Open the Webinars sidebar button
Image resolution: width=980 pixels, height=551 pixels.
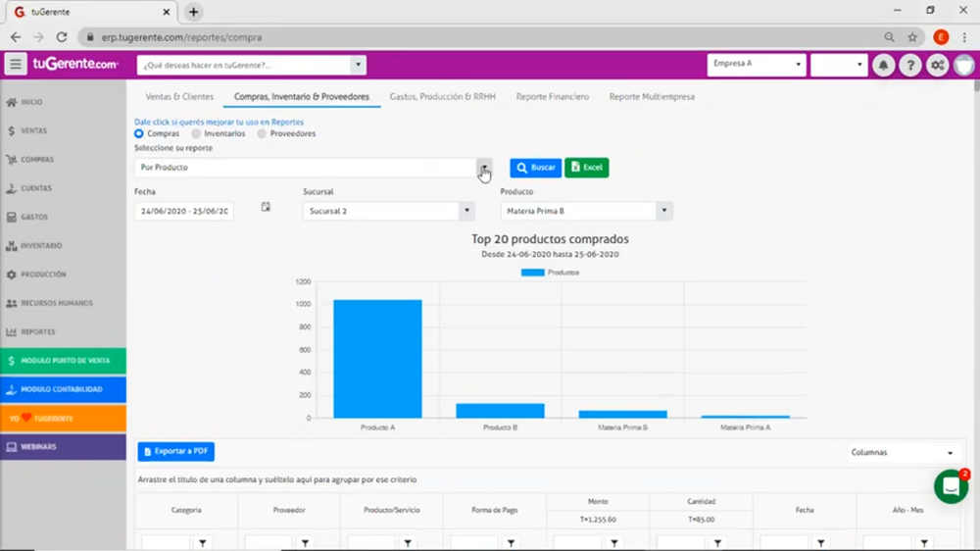[63, 447]
